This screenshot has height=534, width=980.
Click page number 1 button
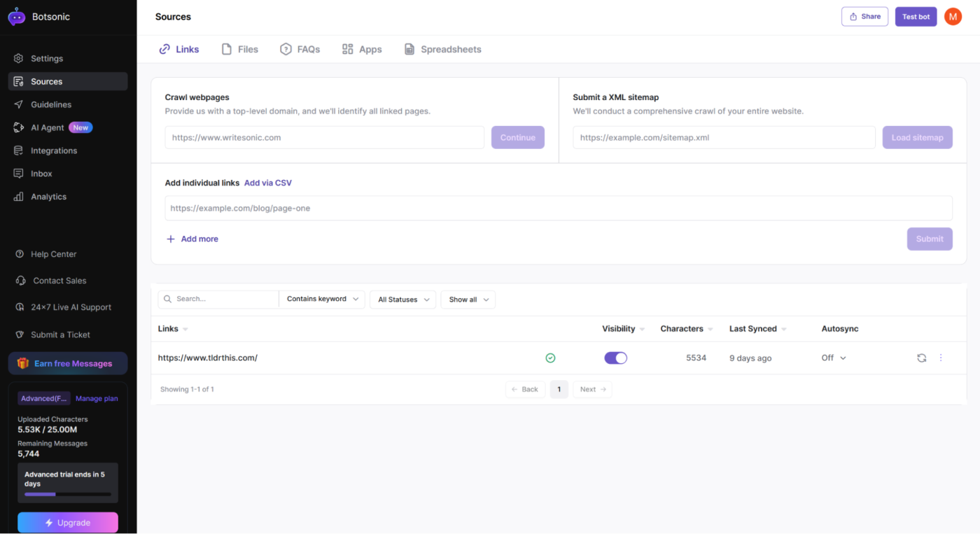pos(559,390)
